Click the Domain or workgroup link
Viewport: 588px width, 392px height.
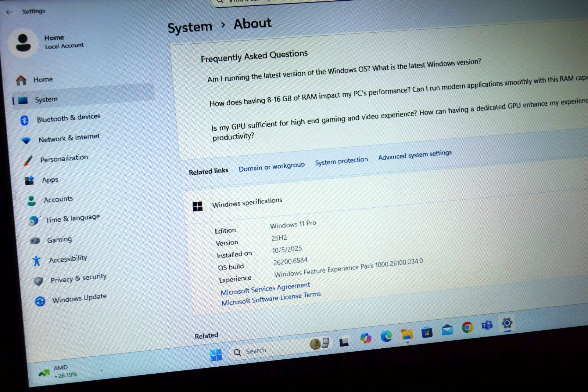click(x=272, y=167)
